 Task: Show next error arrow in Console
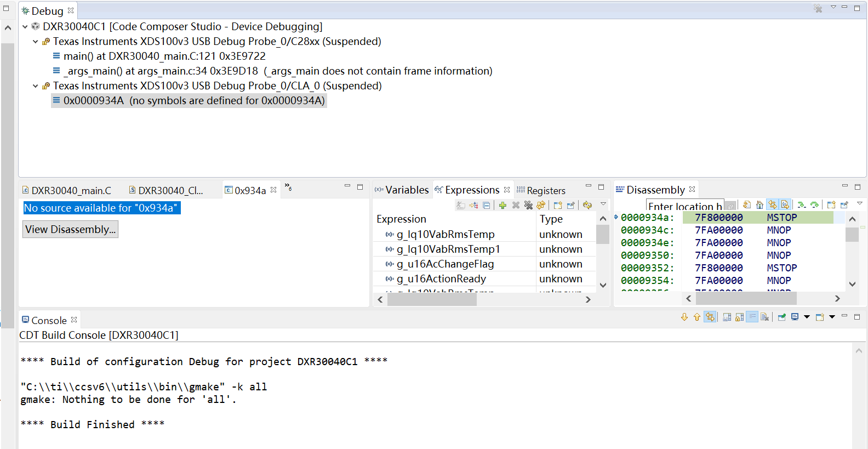pyautogui.click(x=684, y=317)
